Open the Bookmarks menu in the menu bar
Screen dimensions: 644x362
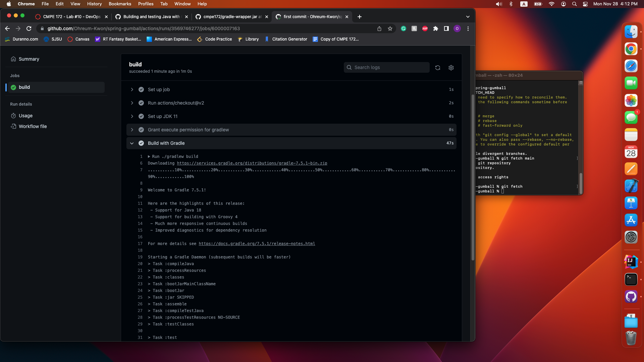[x=120, y=4]
